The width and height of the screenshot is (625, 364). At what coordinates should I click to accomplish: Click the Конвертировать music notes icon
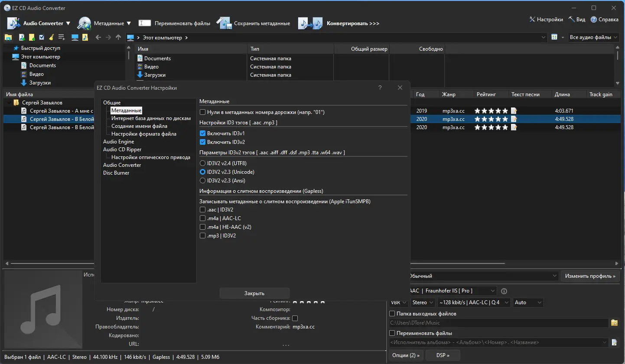(x=311, y=23)
